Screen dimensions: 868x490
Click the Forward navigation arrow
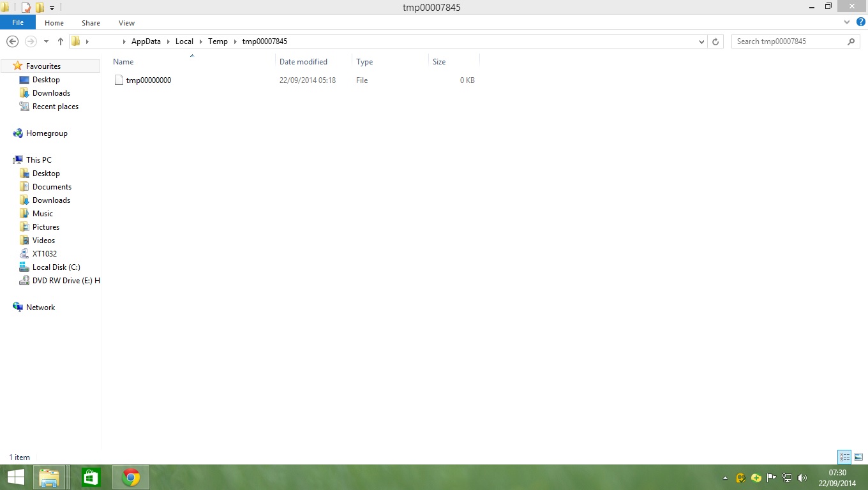(30, 41)
